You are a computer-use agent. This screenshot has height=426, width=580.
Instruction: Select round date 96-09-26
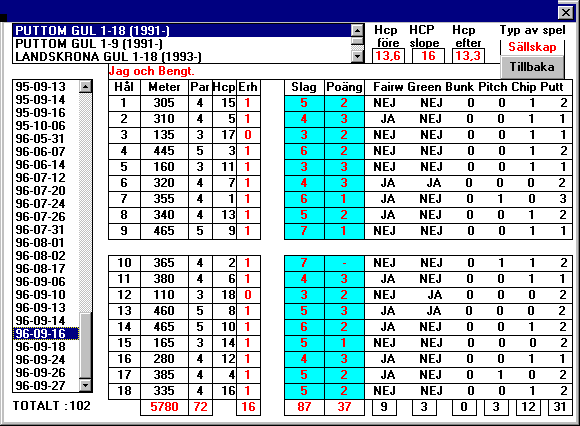(x=46, y=372)
